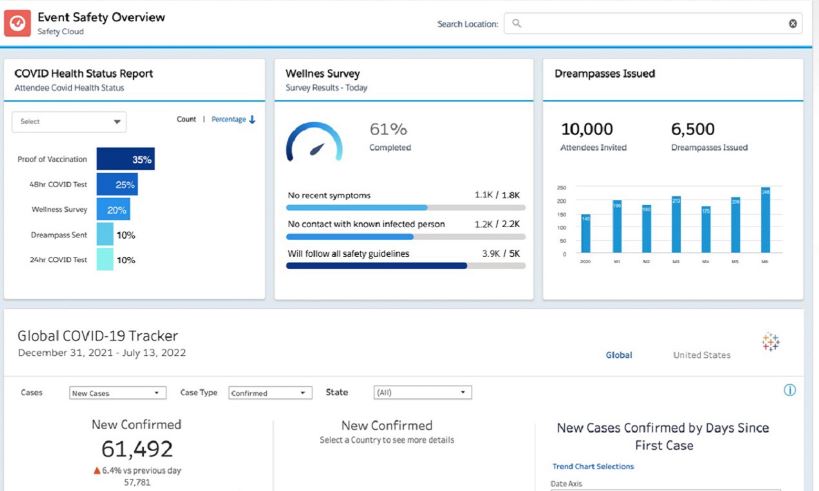
Task: Click the tallest bar in Dreampasses chart
Action: [x=765, y=220]
